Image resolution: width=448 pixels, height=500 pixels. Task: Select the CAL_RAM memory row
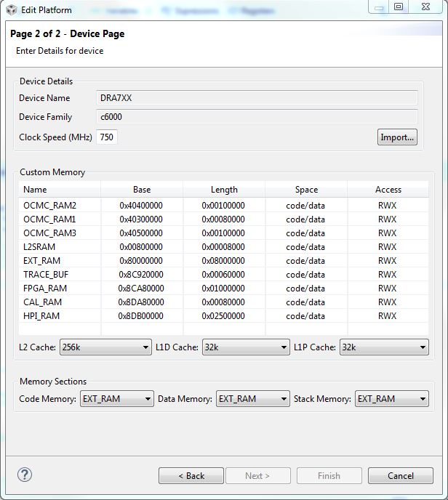(x=224, y=302)
